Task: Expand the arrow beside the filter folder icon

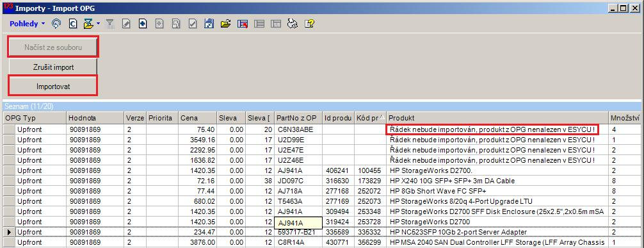Action: [x=98, y=24]
